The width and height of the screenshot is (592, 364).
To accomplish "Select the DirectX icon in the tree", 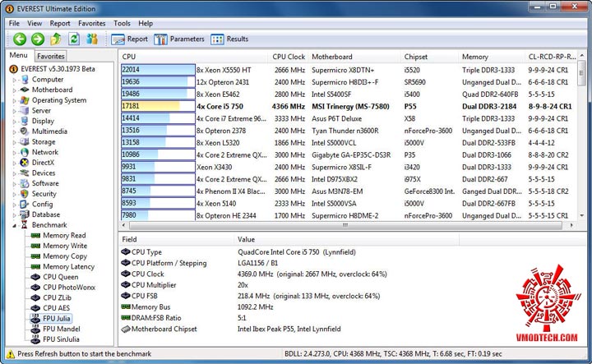I will click(25, 163).
